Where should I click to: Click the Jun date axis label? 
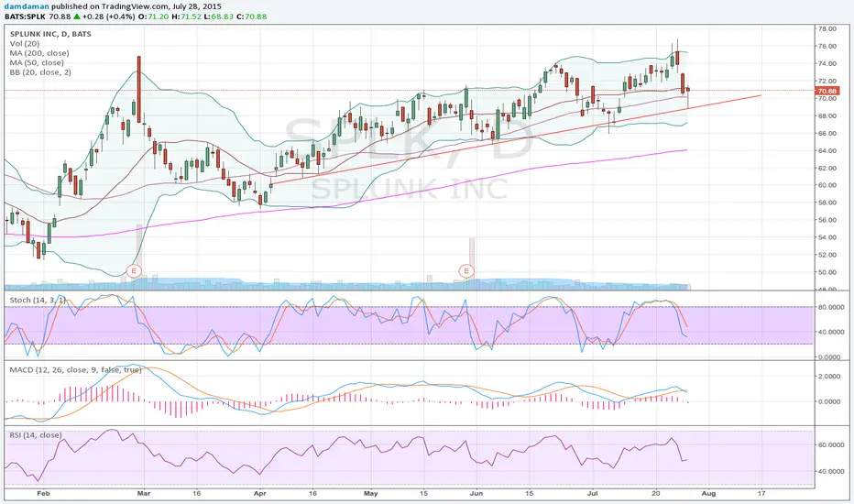[x=476, y=494]
